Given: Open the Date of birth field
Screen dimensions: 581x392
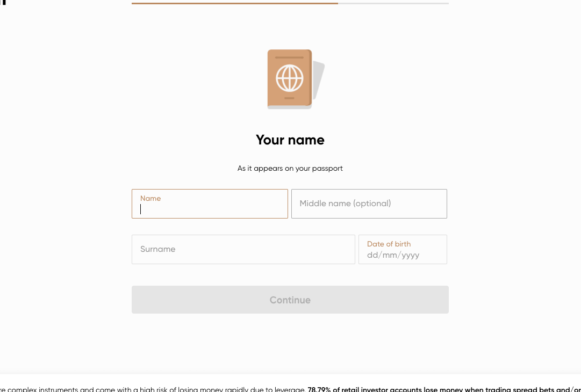Looking at the screenshot, I should pos(403,249).
